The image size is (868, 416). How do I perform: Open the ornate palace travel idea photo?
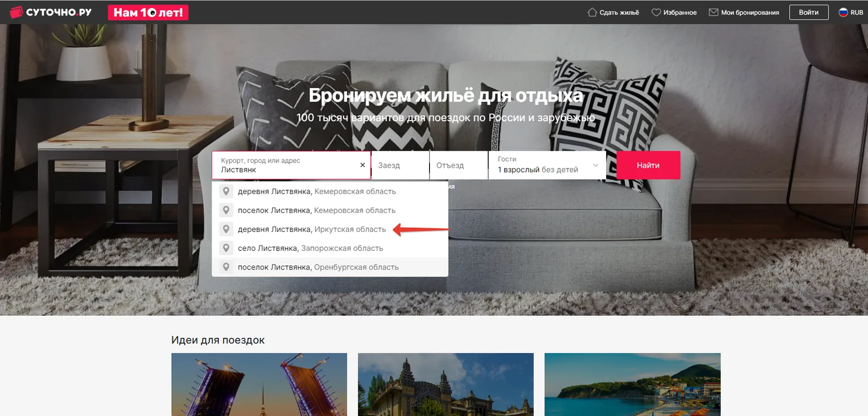point(445,385)
